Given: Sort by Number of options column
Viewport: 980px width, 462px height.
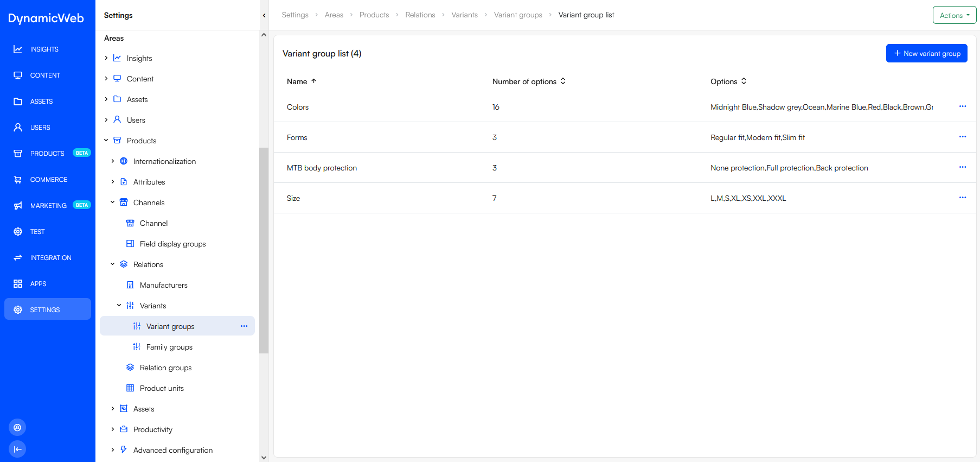Looking at the screenshot, I should [529, 81].
